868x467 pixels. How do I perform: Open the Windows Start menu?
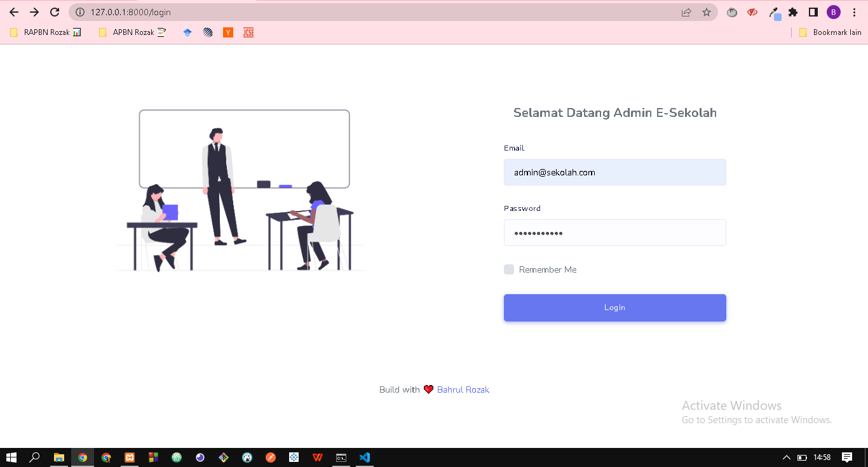click(11, 457)
